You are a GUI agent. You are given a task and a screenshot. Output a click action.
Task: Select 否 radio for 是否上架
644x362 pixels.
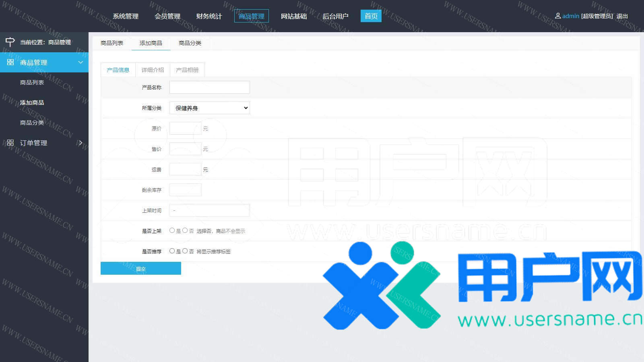[x=185, y=230]
